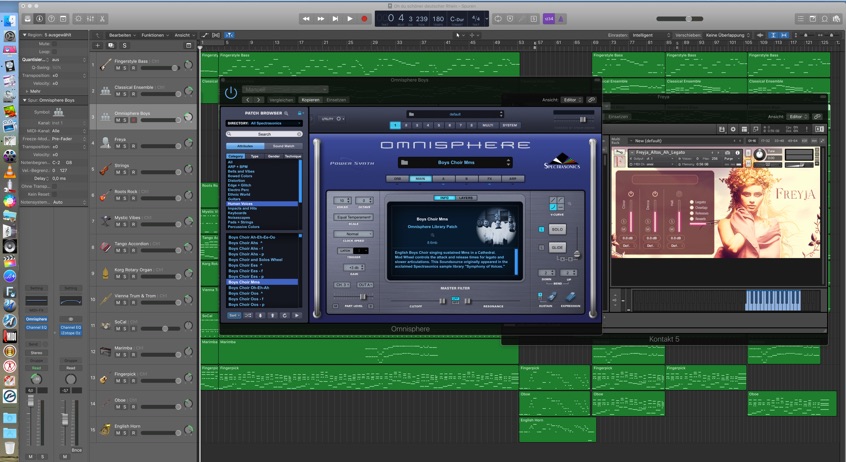Click the Omnisphere patch Search field
Screen dimensions: 846x462
(264, 134)
